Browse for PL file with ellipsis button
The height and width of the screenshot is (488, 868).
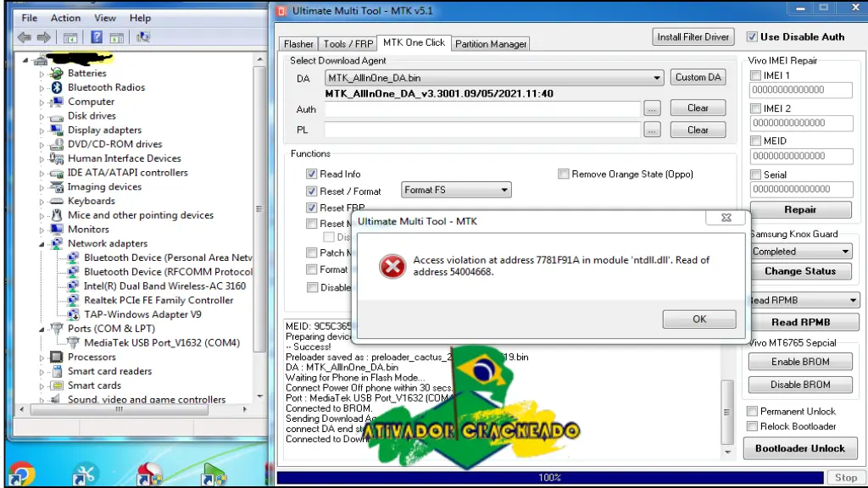[652, 130]
